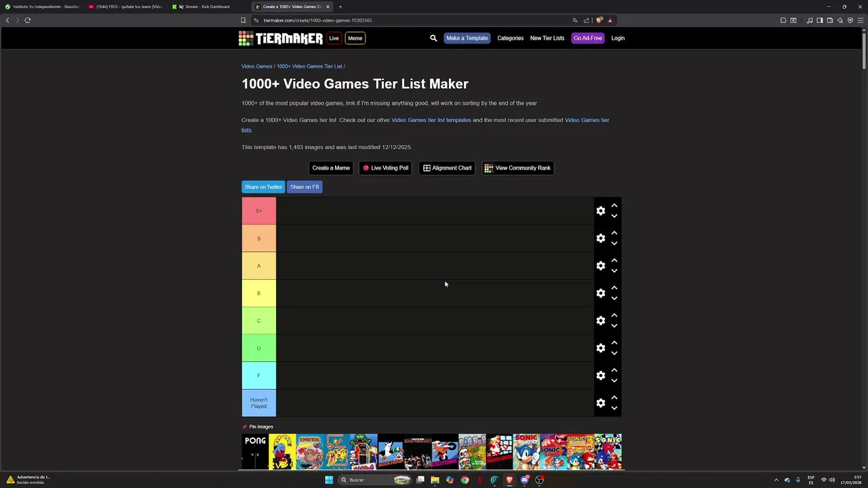The width and height of the screenshot is (868, 488).
Task: Follow 1000+ Video Games Tier List breadcrumb
Action: pos(309,66)
